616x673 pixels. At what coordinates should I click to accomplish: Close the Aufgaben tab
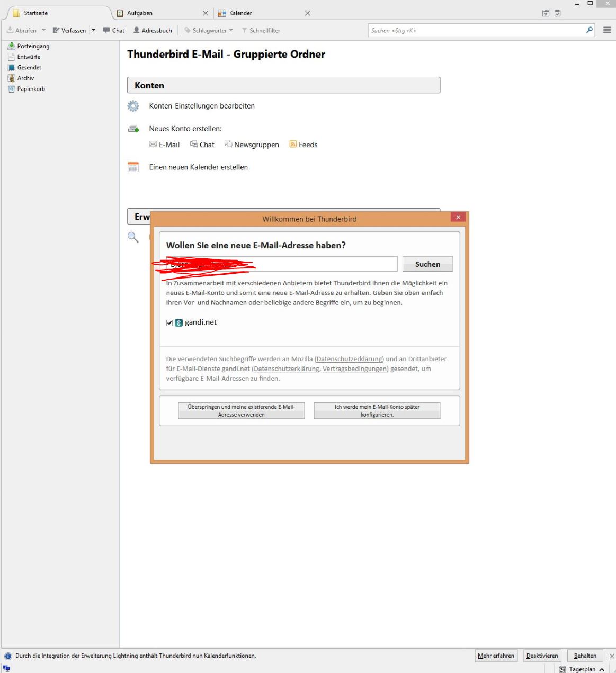tap(206, 13)
